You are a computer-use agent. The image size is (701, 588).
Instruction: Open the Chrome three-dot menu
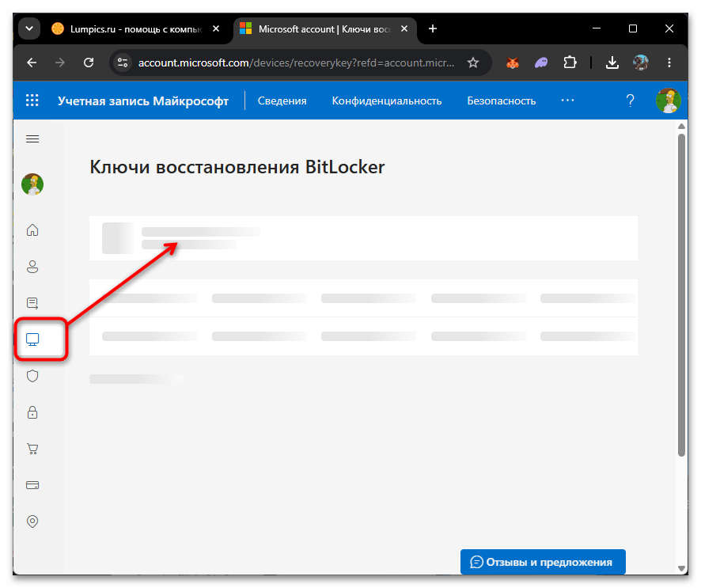669,63
